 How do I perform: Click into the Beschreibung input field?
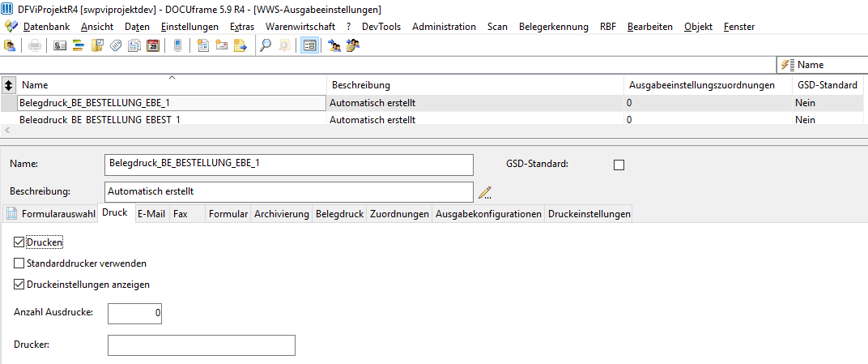click(289, 192)
